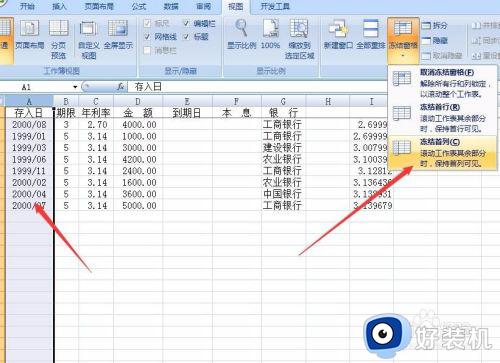Select column A header
This screenshot has height=363, width=500.
tap(29, 101)
